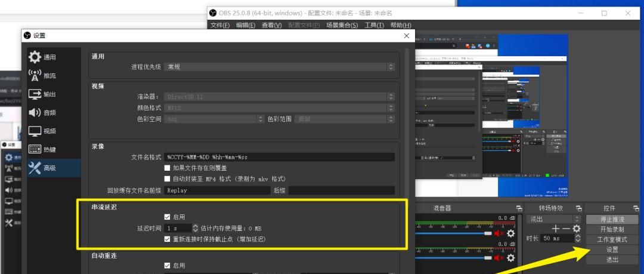644x274 pixels.
Task: Open the 色彩范围 局部 dropdown
Action: [345, 119]
